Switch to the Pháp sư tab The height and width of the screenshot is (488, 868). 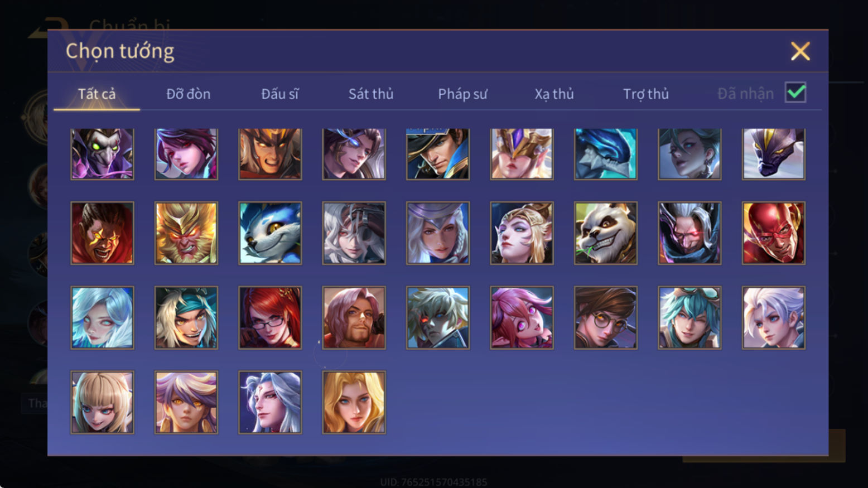462,94
